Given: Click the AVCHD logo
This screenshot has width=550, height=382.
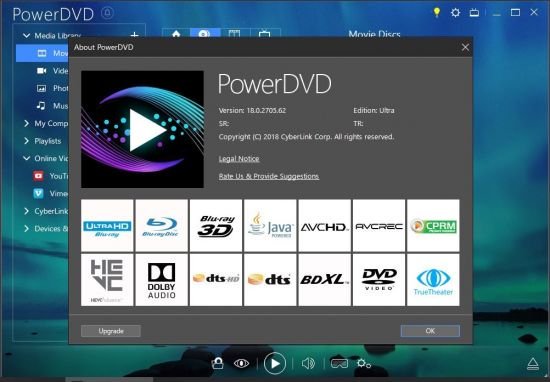Looking at the screenshot, I should 324,226.
